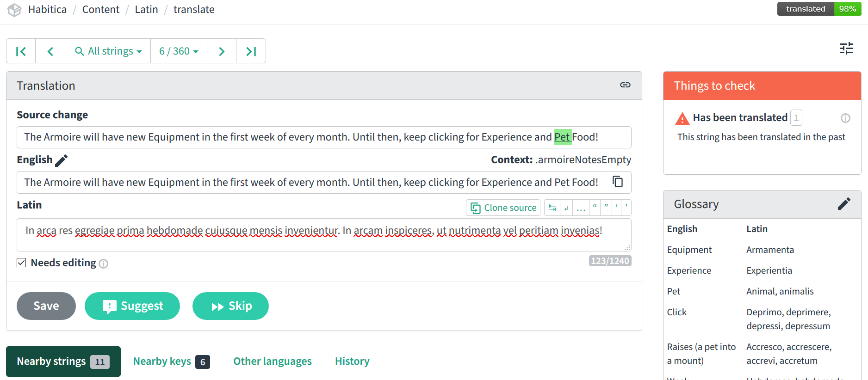Edit English source with pencil icon
The height and width of the screenshot is (380, 868).
[x=61, y=160]
